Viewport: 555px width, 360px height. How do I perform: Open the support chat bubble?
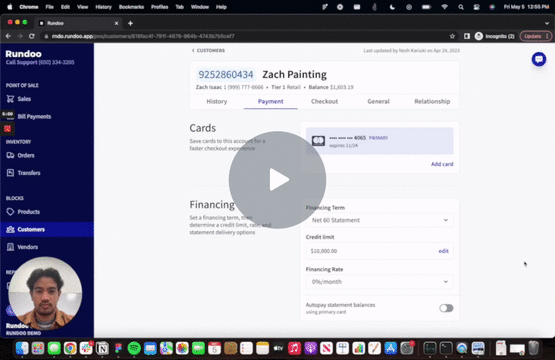coord(539,59)
